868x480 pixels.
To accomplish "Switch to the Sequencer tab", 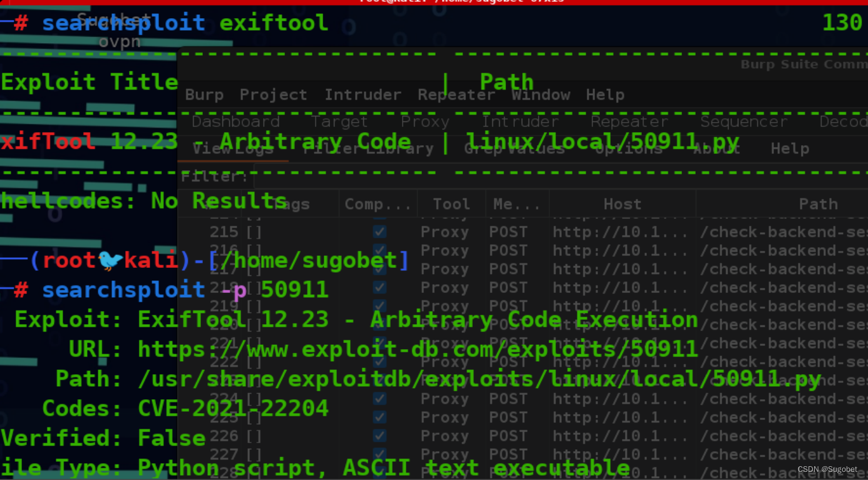I will click(744, 121).
